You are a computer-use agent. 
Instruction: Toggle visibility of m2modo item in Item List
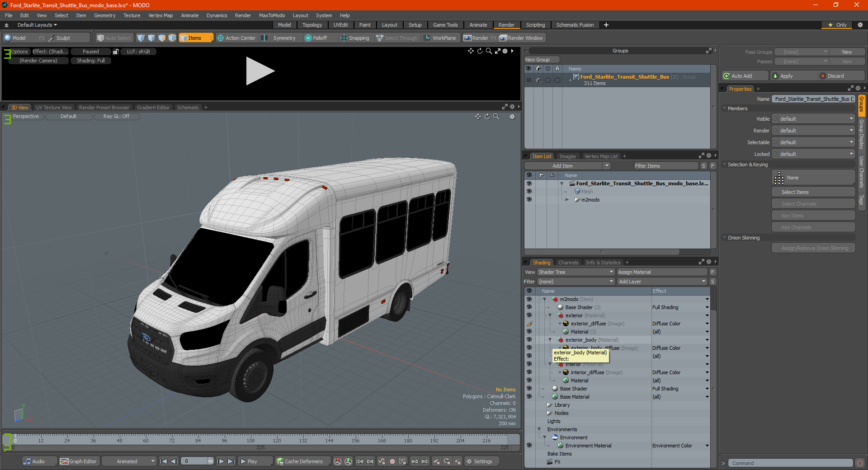(529, 200)
